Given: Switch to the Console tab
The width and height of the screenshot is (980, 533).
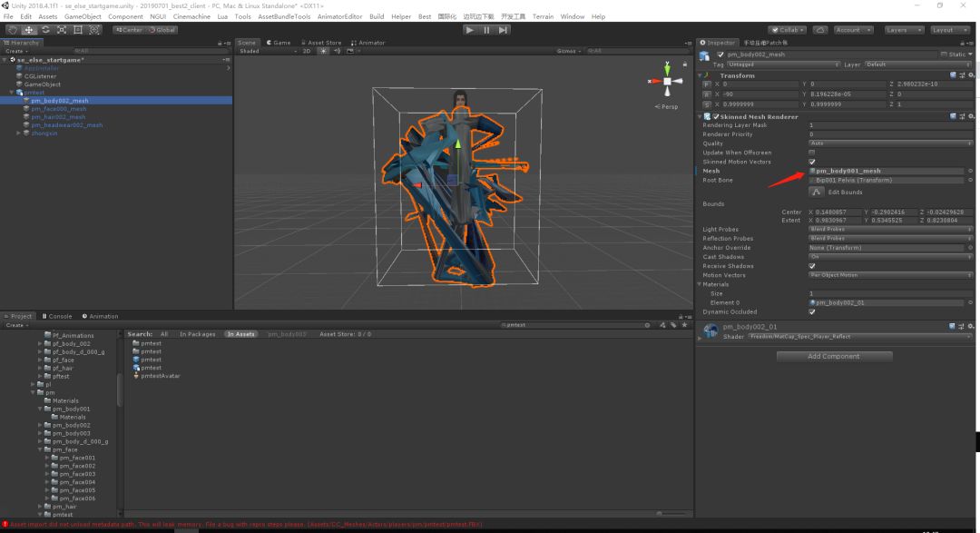Looking at the screenshot, I should click(x=56, y=316).
